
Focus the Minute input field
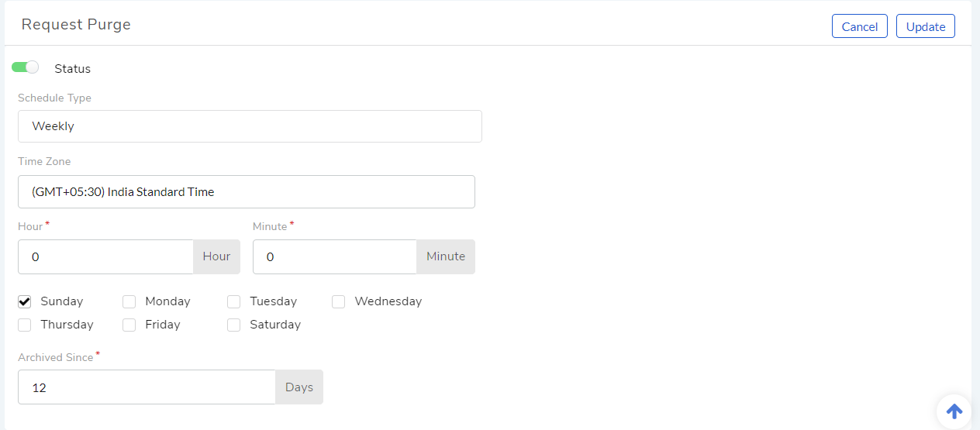[335, 256]
